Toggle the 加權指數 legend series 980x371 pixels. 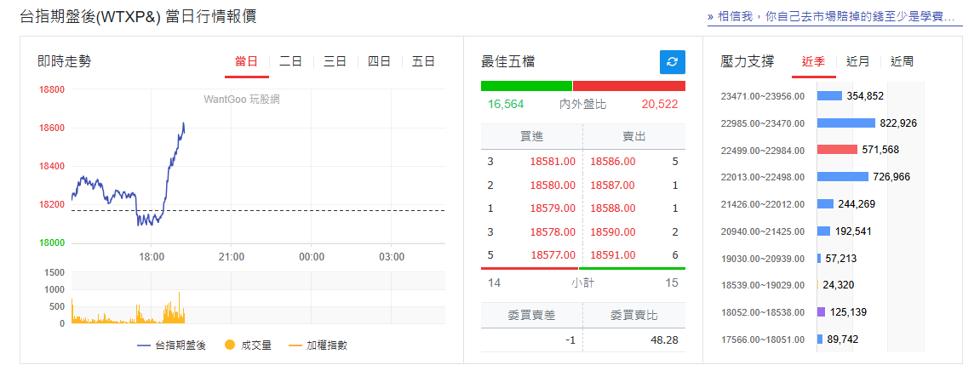point(318,345)
